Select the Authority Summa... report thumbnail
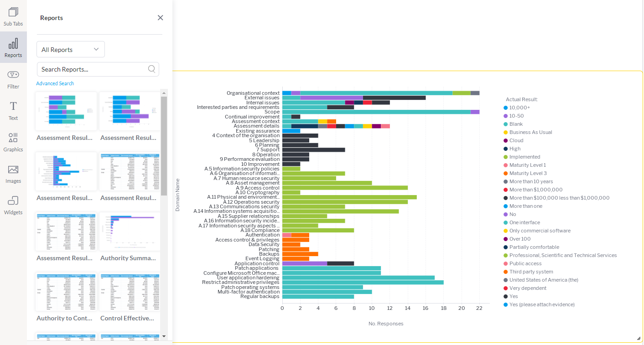This screenshot has height=345, width=644. 130,232
